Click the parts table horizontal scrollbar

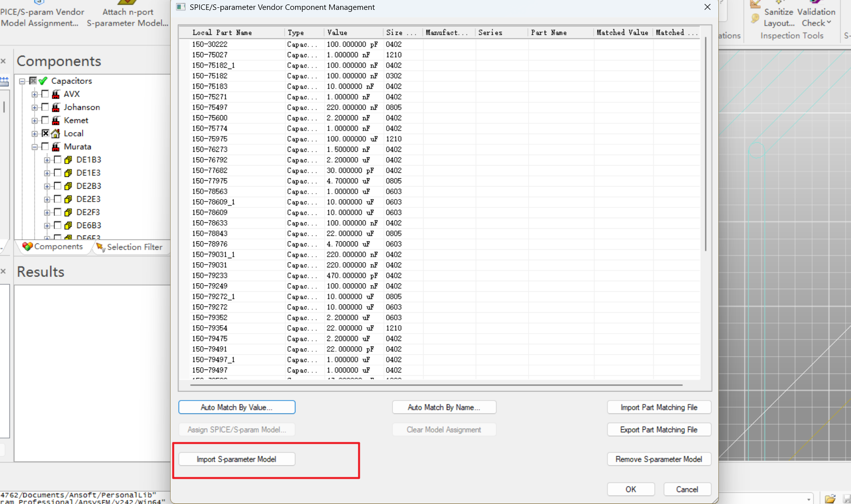tap(436, 384)
